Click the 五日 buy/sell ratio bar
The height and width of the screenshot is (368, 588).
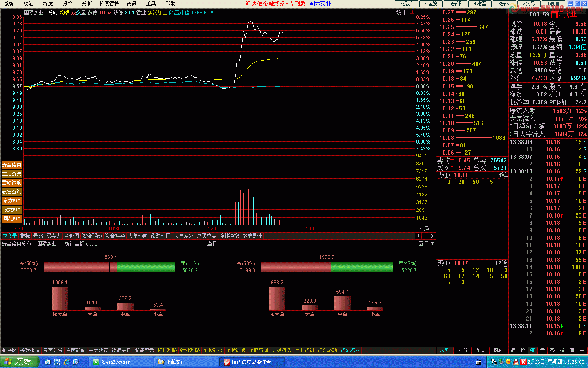coord(327,267)
